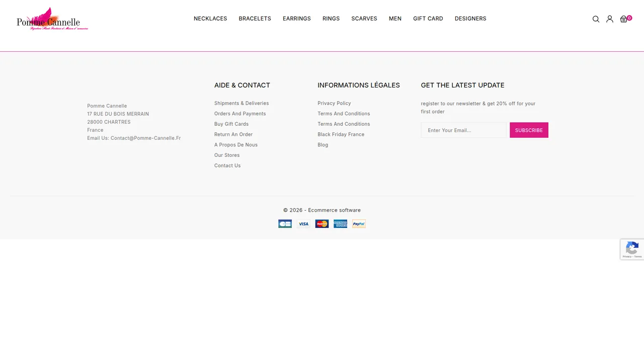This screenshot has width=644, height=362.
Task: Click the '17 RUE DU BOIS MERRAIN' address line
Action: [118, 114]
